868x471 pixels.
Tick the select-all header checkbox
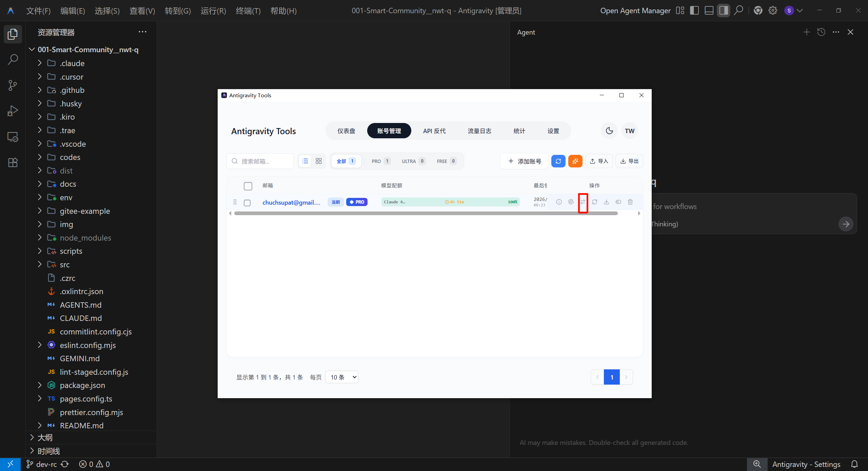point(248,186)
